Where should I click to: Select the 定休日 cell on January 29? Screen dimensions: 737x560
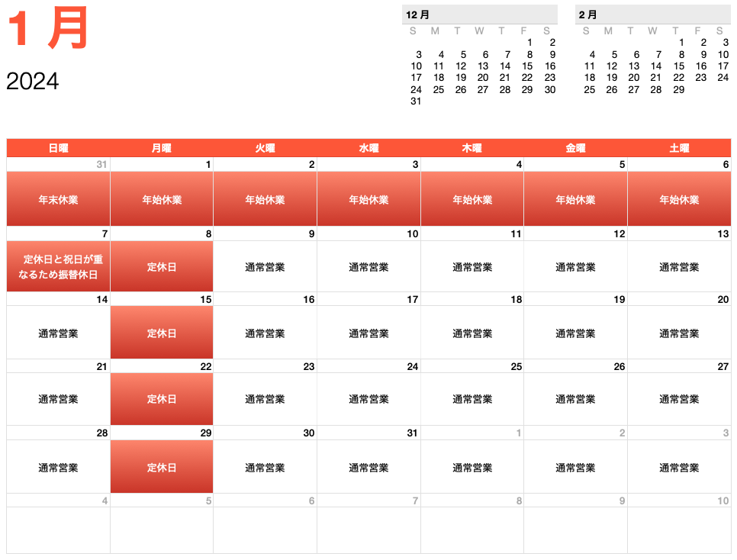tap(162, 467)
